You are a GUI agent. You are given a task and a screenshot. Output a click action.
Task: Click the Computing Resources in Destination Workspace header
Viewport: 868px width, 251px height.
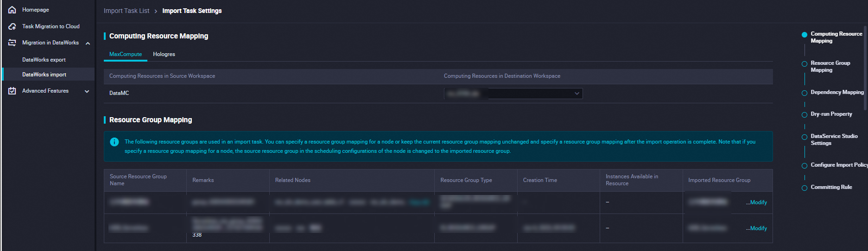click(502, 76)
